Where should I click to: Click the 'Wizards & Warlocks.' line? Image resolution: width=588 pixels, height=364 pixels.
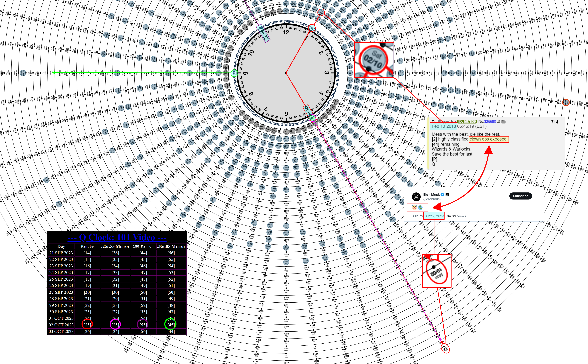(x=451, y=149)
